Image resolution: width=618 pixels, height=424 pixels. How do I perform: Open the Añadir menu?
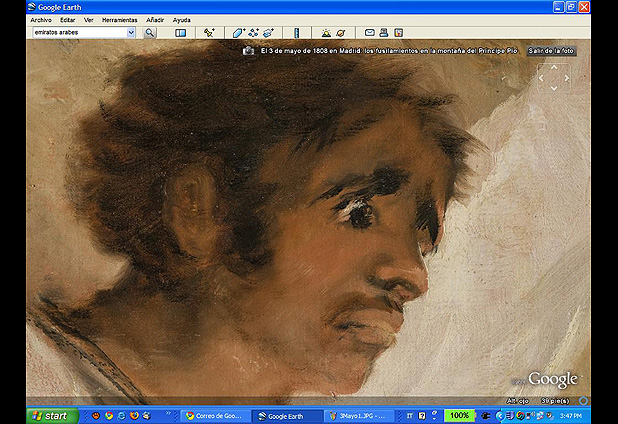coord(155,20)
